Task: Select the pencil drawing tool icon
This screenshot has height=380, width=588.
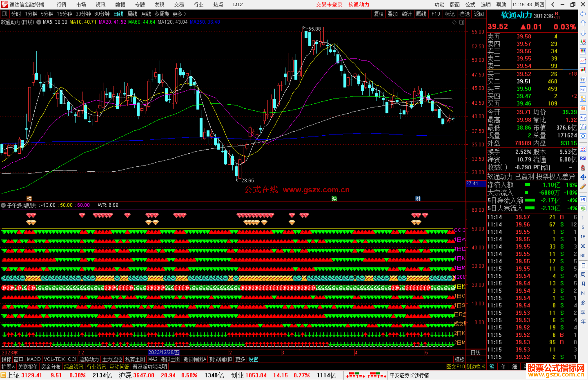Action: [x=583, y=187]
